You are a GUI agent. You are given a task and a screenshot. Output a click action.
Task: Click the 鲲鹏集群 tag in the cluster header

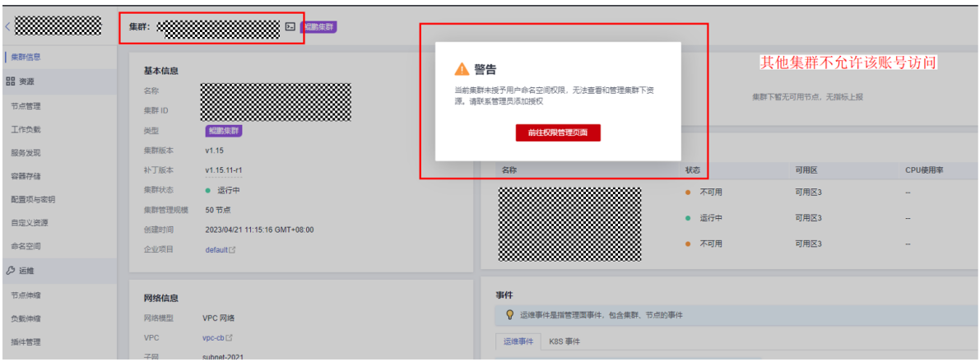tap(318, 27)
